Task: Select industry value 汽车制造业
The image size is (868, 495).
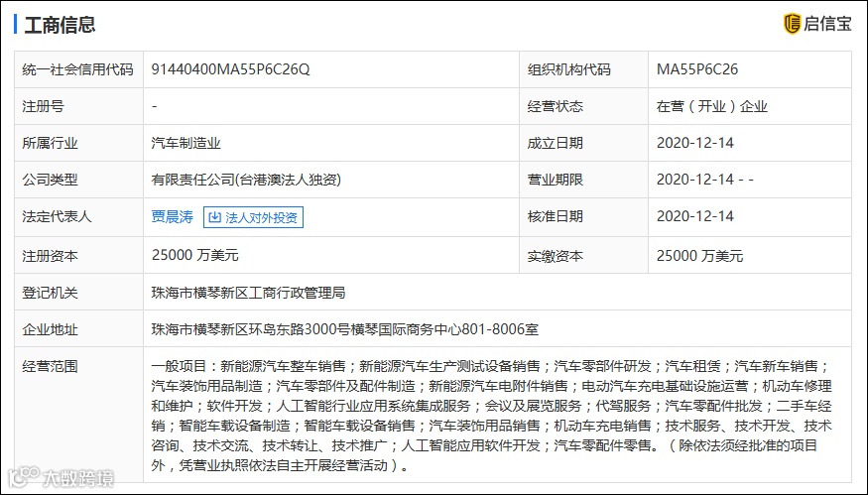Action: pyautogui.click(x=186, y=143)
